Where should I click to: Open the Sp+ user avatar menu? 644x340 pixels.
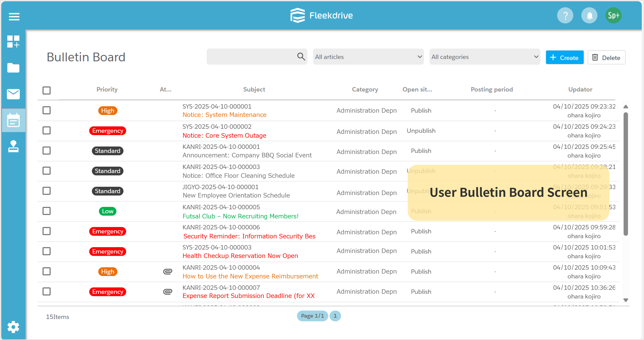(613, 16)
